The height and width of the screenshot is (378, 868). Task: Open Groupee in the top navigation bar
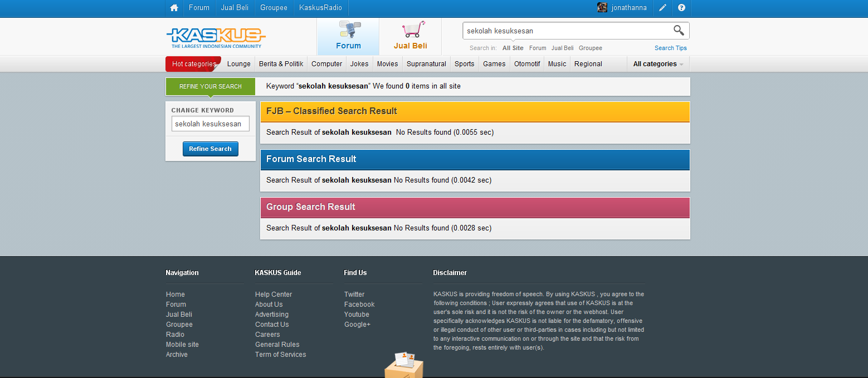point(274,8)
